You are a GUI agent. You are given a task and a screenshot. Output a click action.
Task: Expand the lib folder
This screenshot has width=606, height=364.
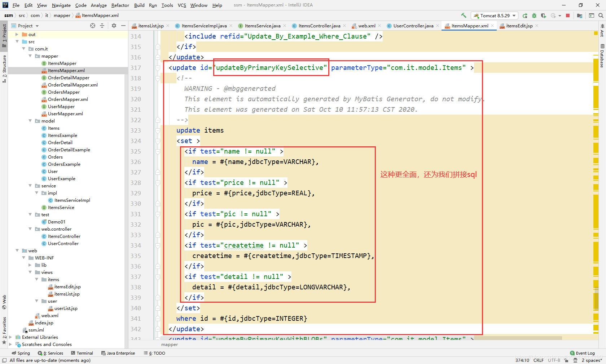(x=30, y=265)
